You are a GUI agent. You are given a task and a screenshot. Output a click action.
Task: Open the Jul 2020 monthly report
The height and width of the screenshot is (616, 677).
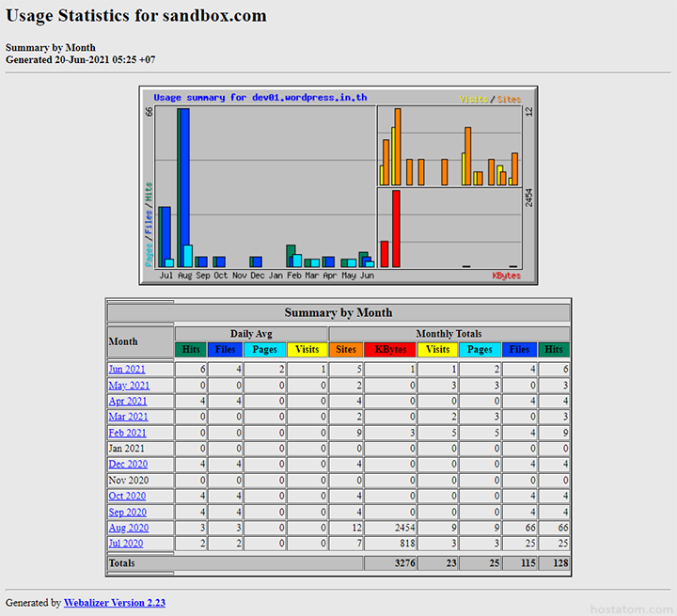pos(126,544)
